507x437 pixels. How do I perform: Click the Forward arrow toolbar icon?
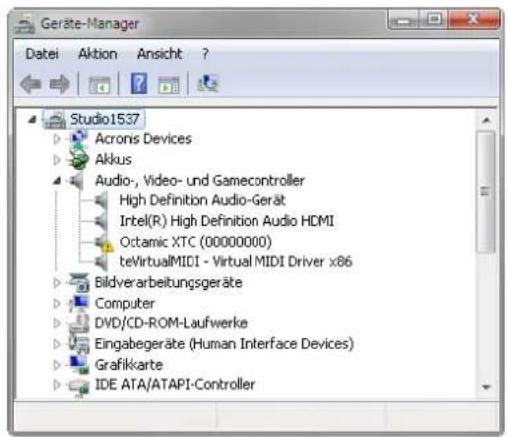(x=59, y=84)
